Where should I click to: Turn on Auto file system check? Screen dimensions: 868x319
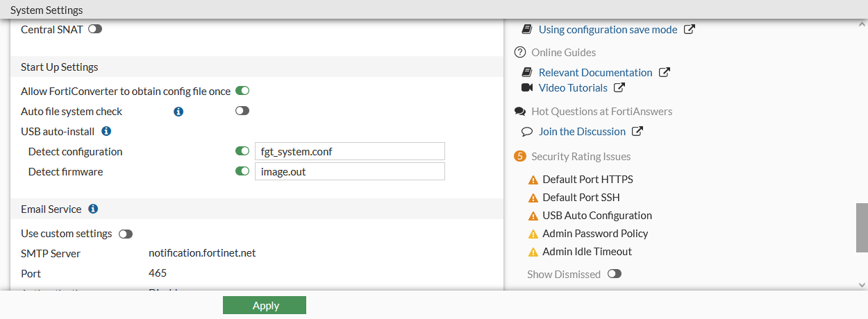[x=242, y=111]
